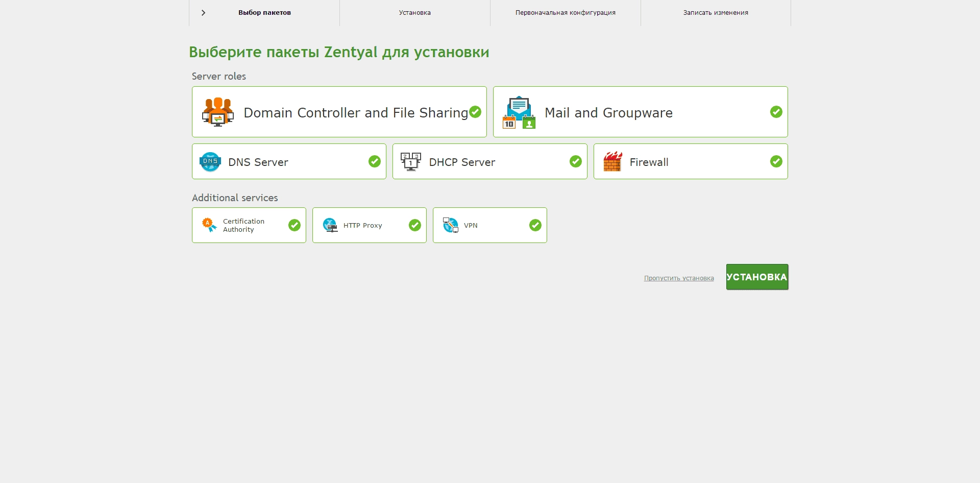Click the VPN network icon
Image resolution: width=980 pixels, height=483 pixels.
click(x=451, y=225)
